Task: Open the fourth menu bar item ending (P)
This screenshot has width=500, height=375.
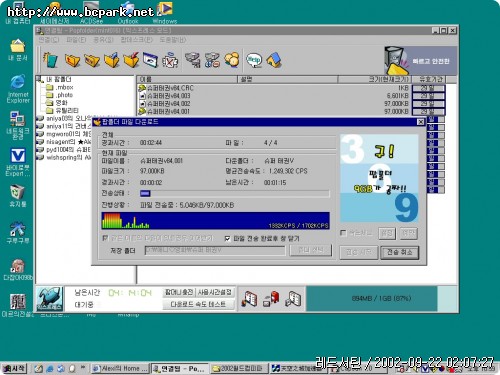Action: [137, 40]
